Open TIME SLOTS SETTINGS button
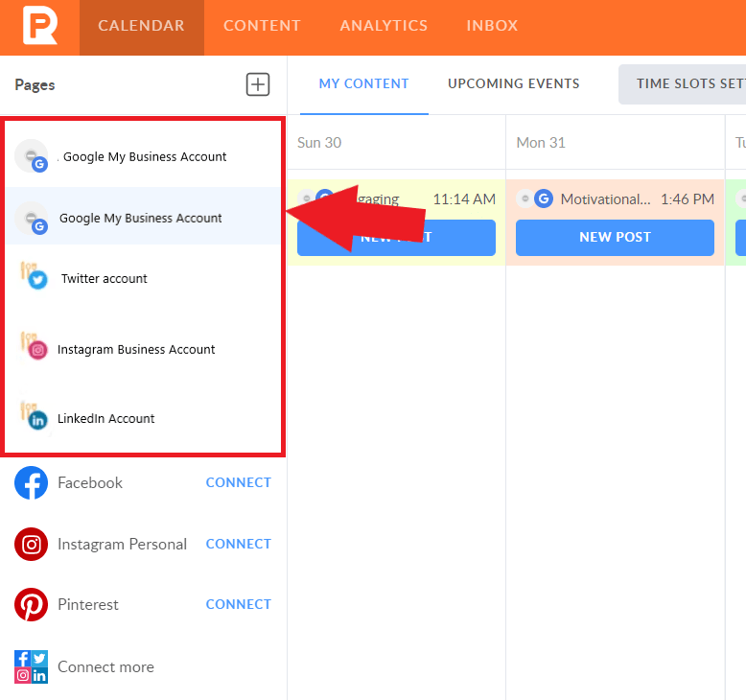The width and height of the screenshot is (746, 700). 683,84
